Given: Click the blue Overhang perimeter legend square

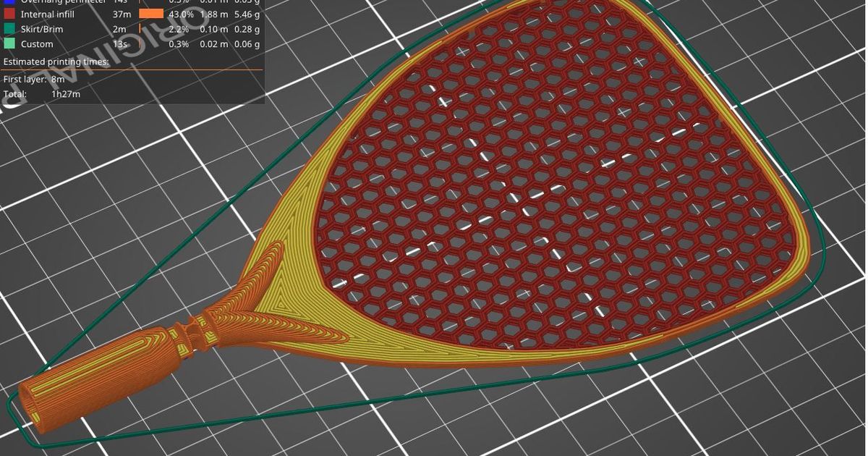Looking at the screenshot, I should (x=9, y=2).
